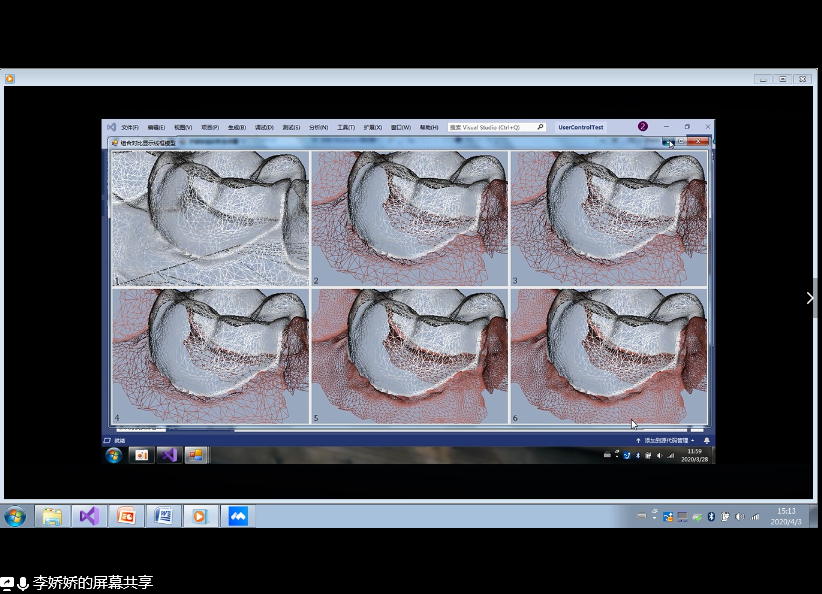Select mesh model view number 5
Viewport: 822px width, 594px height.
pyautogui.click(x=409, y=356)
